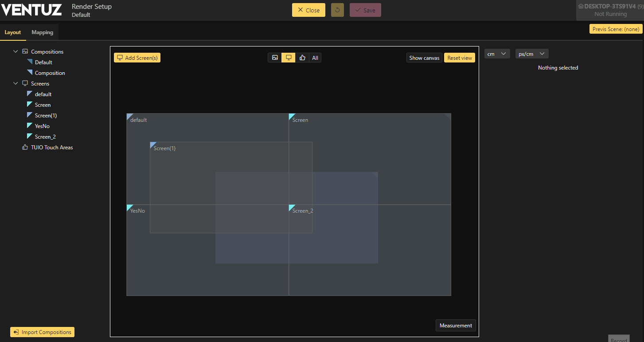Screen dimensions: 644x342
Task: Click the Ventuz logo
Action: (x=31, y=10)
